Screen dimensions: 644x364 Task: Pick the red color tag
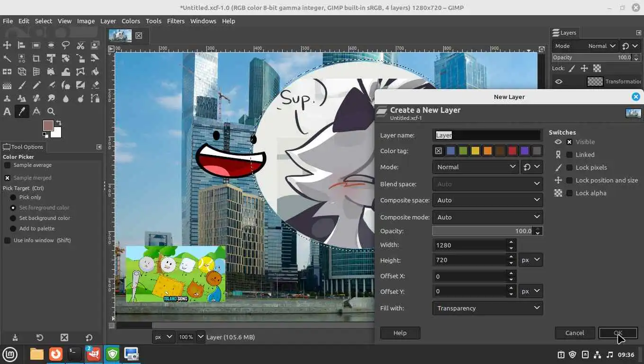pos(512,151)
